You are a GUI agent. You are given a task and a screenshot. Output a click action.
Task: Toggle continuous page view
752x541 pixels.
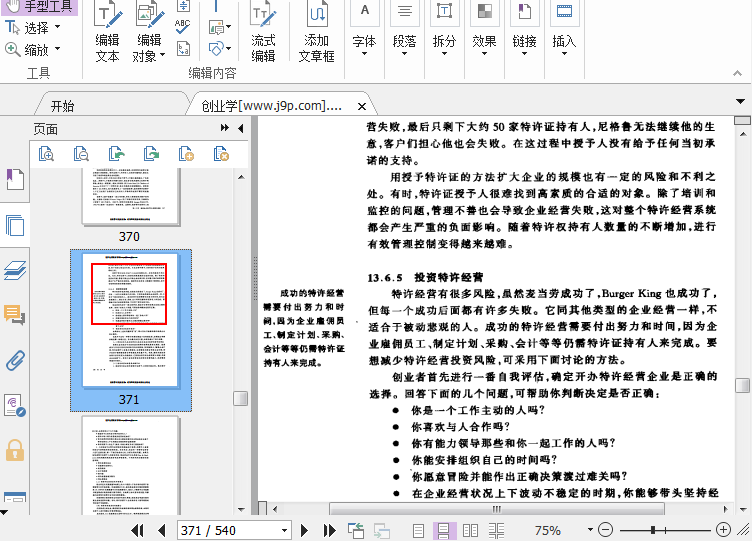point(444,530)
